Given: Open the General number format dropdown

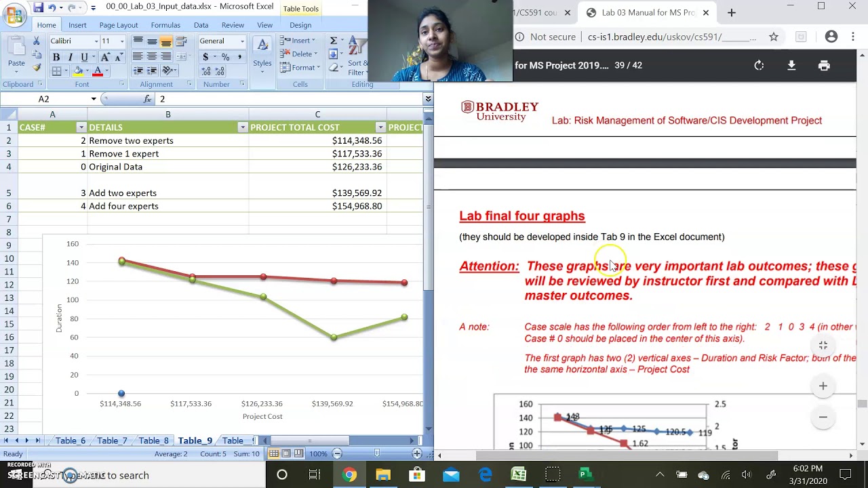Looking at the screenshot, I should (242, 41).
